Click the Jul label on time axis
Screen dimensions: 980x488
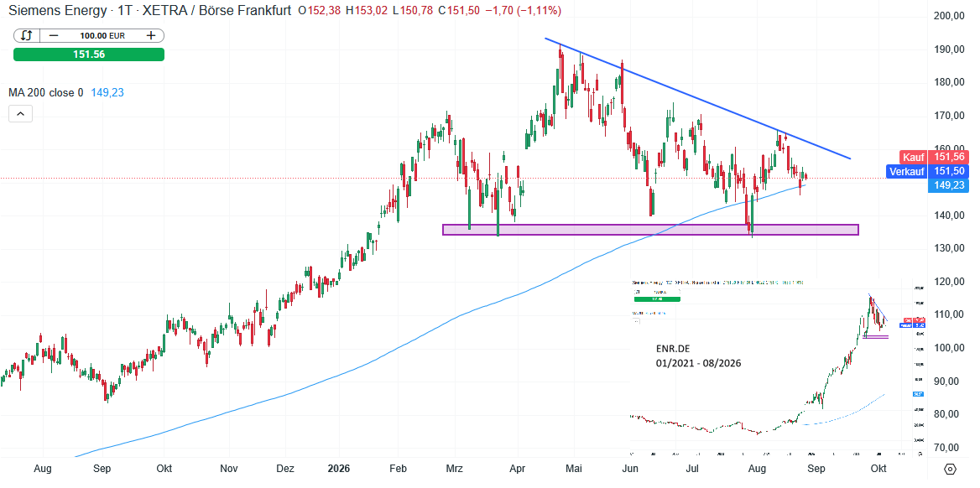point(692,469)
